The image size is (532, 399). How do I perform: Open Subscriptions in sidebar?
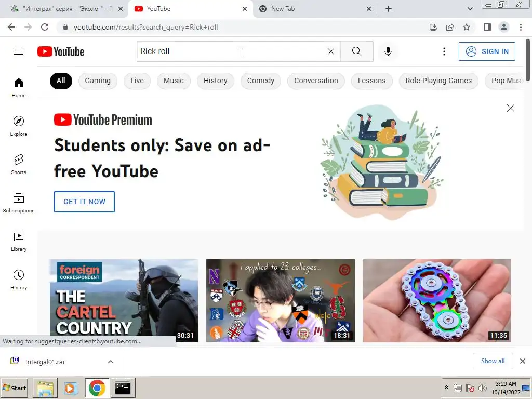point(19,203)
